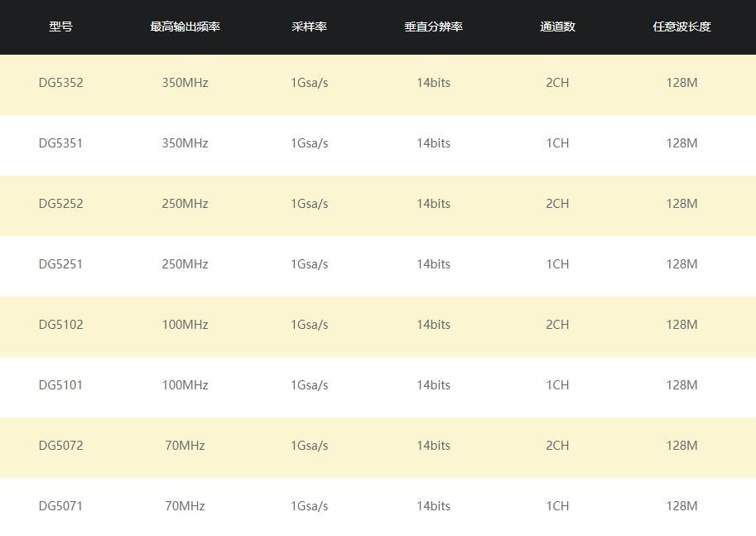Screen dimensions: 756x536
Task: Click 1Gsa/s in the DG5072 row
Action: point(309,446)
